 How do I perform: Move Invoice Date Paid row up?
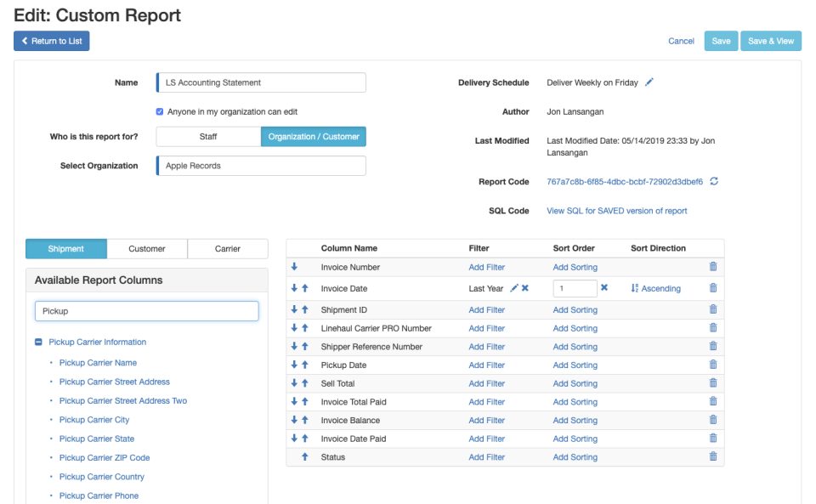pyautogui.click(x=305, y=439)
